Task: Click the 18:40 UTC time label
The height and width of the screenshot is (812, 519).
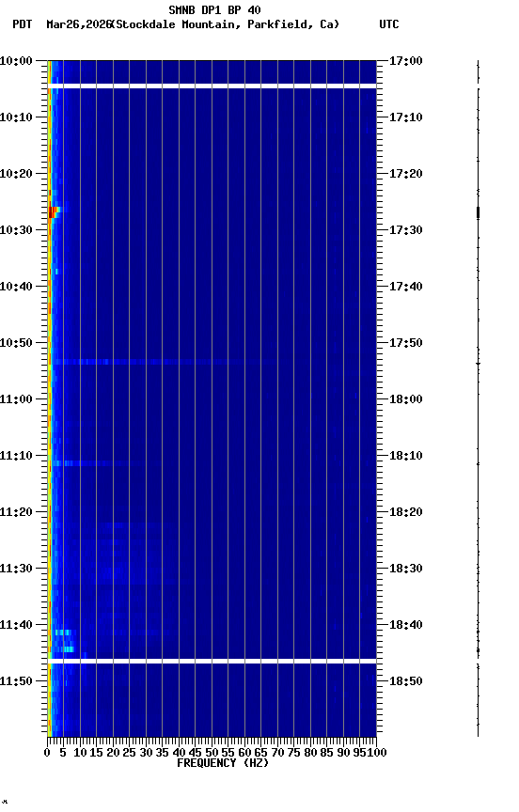Action: [406, 625]
